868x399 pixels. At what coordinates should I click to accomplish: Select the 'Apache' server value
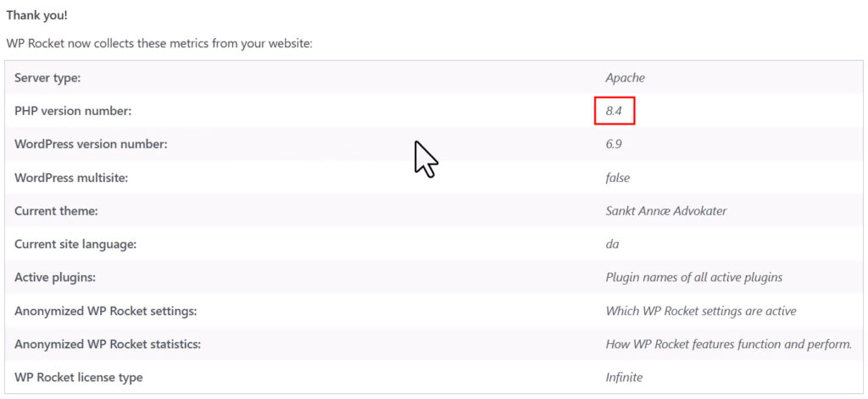point(625,78)
